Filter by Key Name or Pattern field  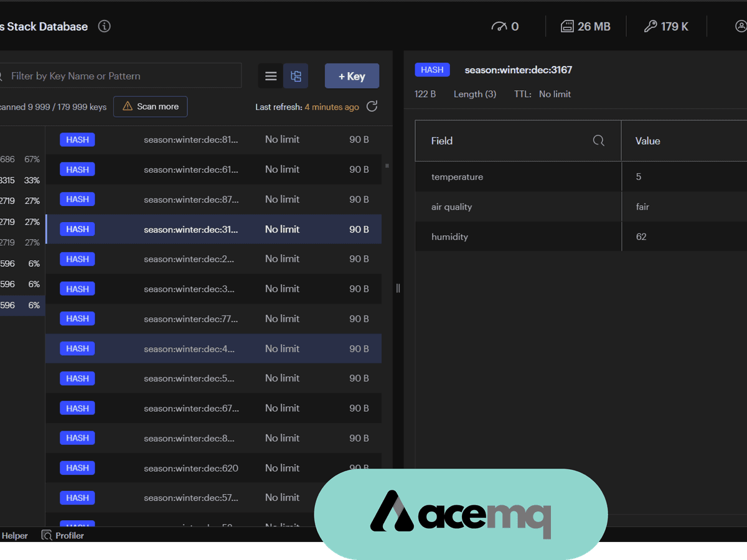(x=125, y=76)
